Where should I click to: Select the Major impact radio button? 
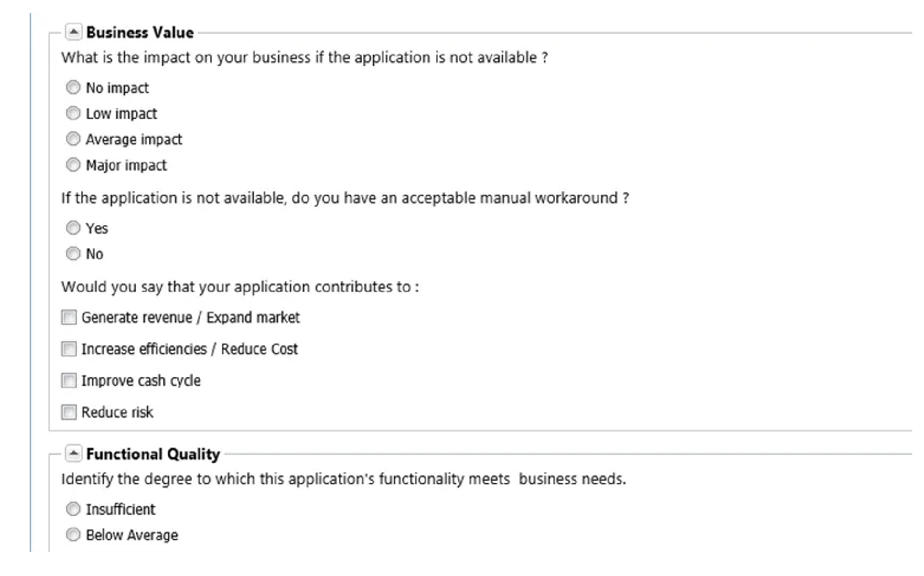pyautogui.click(x=73, y=165)
